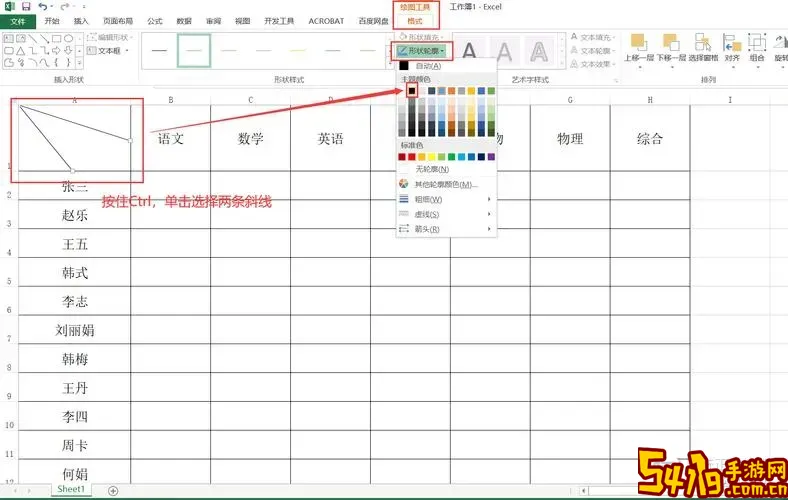Open 文本轮廓 text outline dropdown
Screen dimensions: 788x500
coord(593,51)
